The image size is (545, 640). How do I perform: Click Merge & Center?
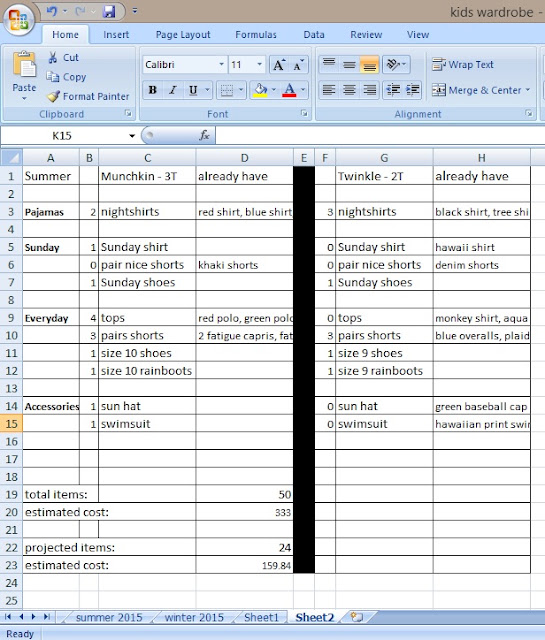point(476,90)
